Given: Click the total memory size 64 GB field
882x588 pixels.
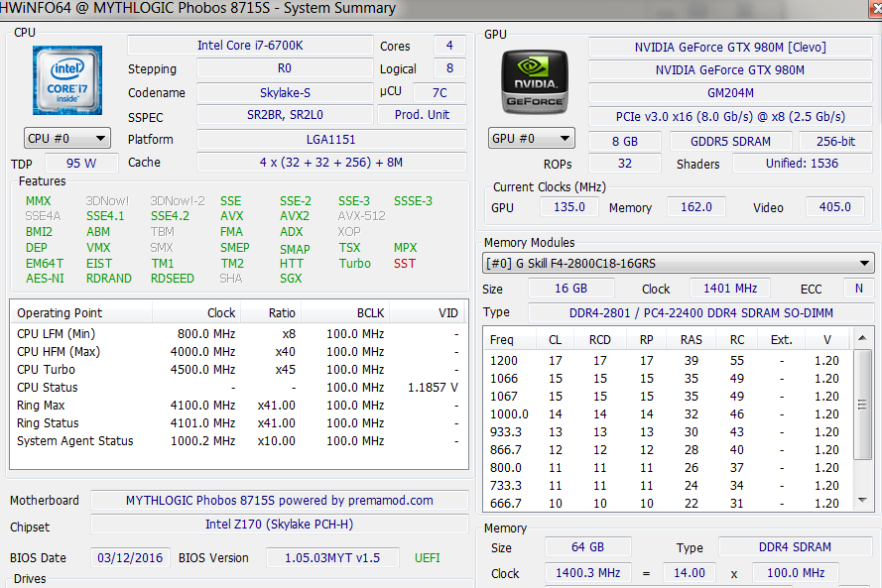Looking at the screenshot, I should [x=587, y=547].
